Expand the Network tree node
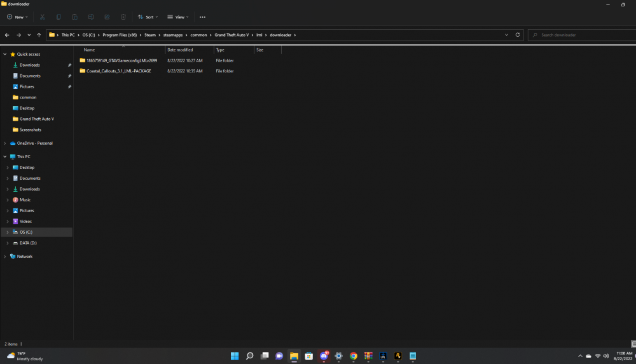The height and width of the screenshot is (364, 636). (x=5, y=256)
